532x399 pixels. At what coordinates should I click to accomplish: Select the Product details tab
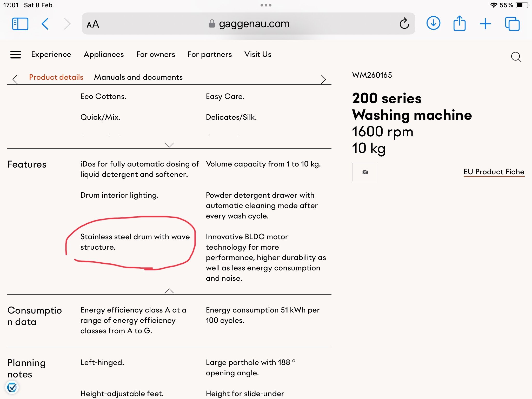56,77
